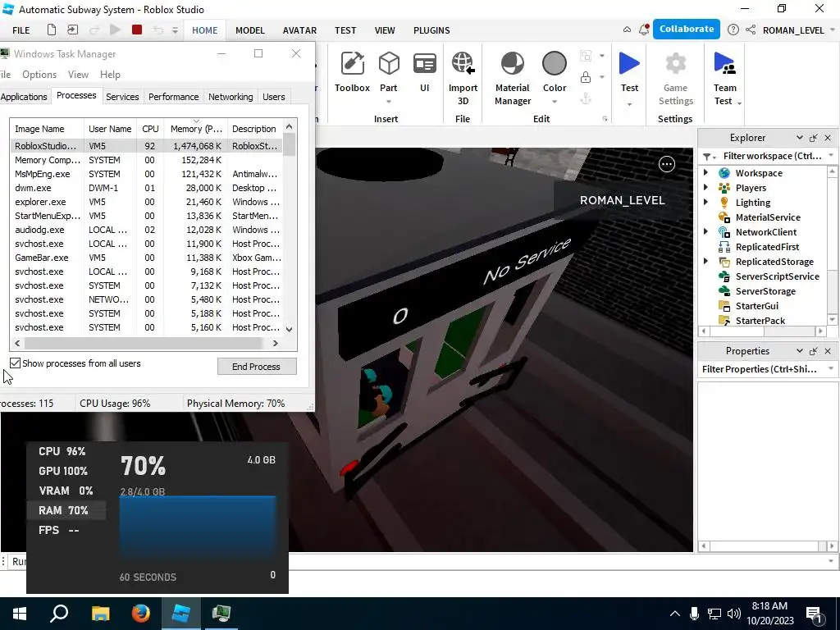Image resolution: width=840 pixels, height=630 pixels.
Task: Open the Test dropdown arrow
Action: pyautogui.click(x=629, y=104)
